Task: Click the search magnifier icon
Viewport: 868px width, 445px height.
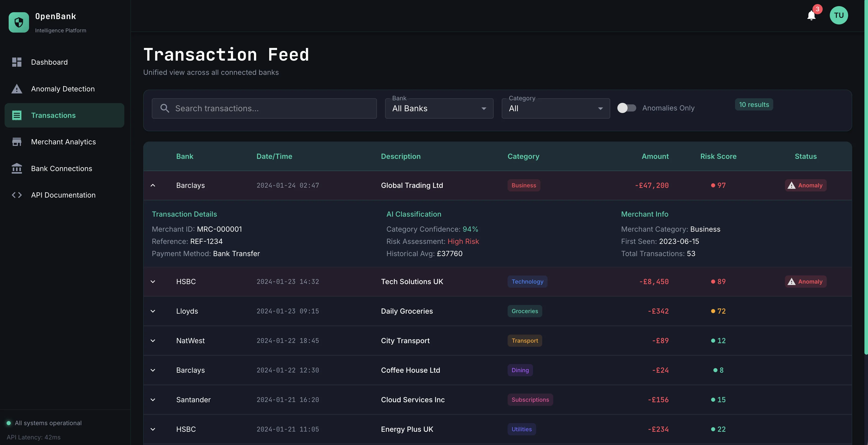Action: [165, 108]
